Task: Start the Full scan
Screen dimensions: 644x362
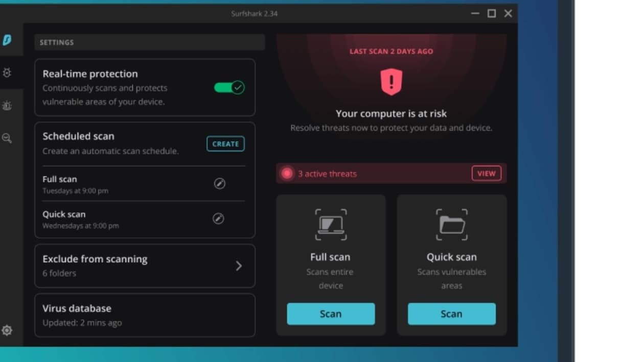Action: 331,314
